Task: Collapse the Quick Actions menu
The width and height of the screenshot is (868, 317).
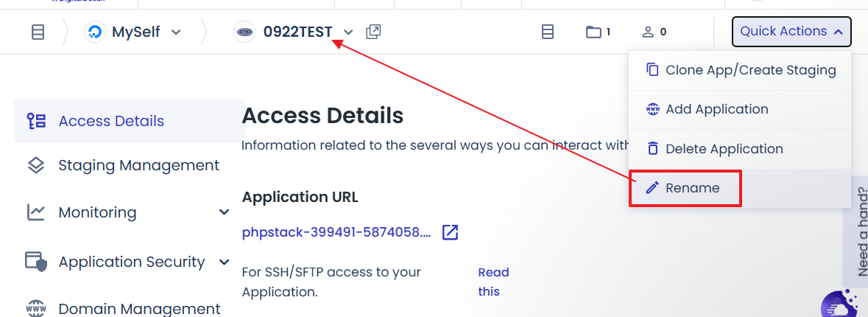Action: point(791,32)
